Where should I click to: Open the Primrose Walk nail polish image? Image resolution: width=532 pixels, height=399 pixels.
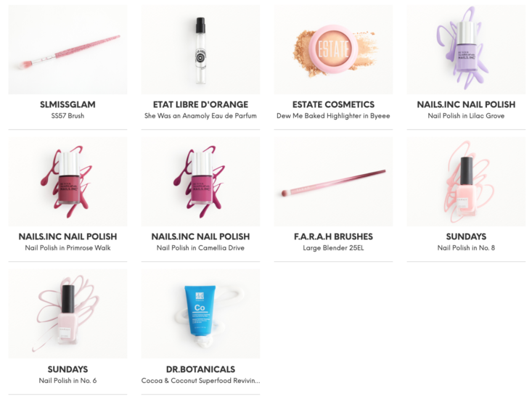tap(67, 181)
